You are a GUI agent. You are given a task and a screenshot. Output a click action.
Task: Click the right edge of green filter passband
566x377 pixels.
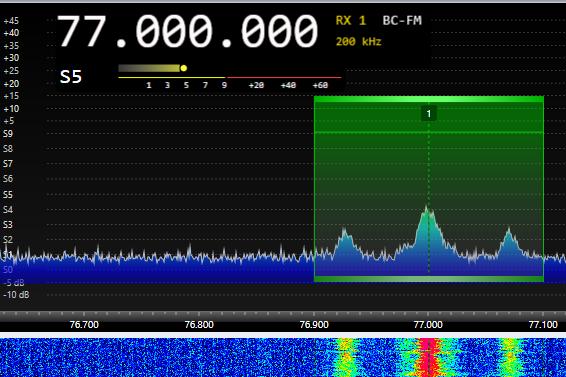543,188
